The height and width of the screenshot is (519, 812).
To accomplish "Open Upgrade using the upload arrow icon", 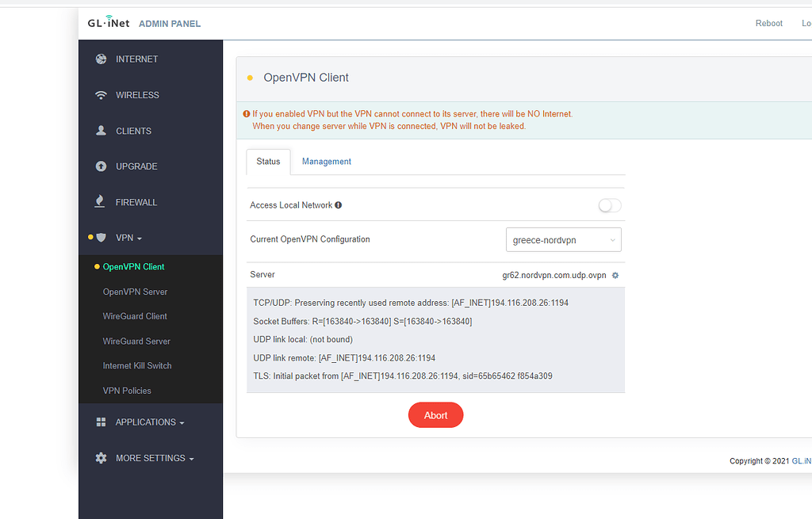I will 101,166.
